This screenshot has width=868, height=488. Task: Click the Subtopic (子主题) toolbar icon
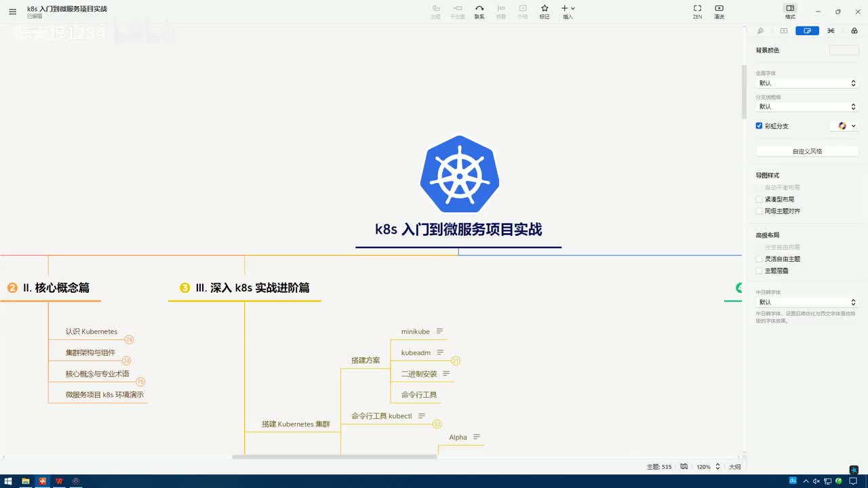(x=457, y=12)
